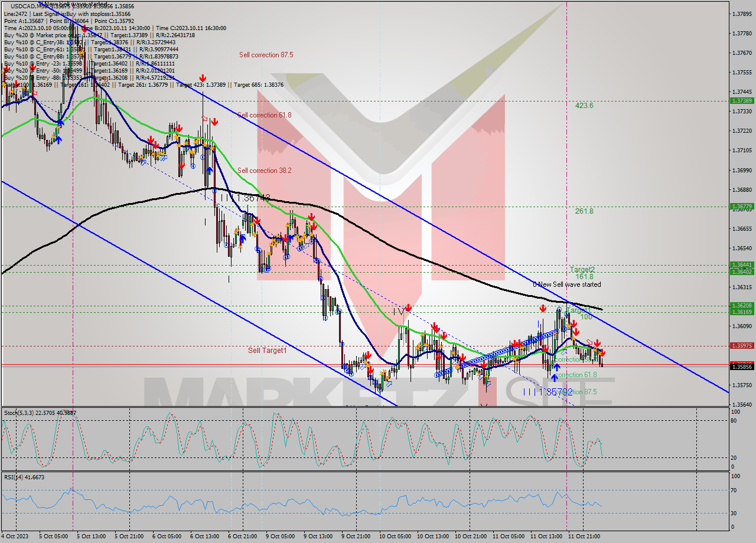Click the 1.35750 price axis label

pyautogui.click(x=742, y=385)
